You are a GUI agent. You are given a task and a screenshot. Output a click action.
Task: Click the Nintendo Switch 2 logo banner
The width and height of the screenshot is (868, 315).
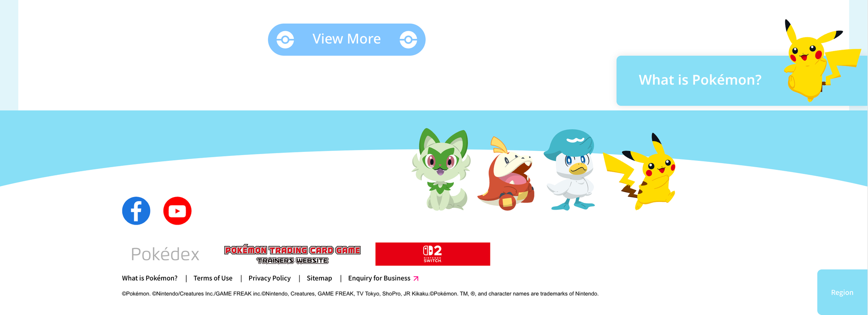tap(433, 254)
